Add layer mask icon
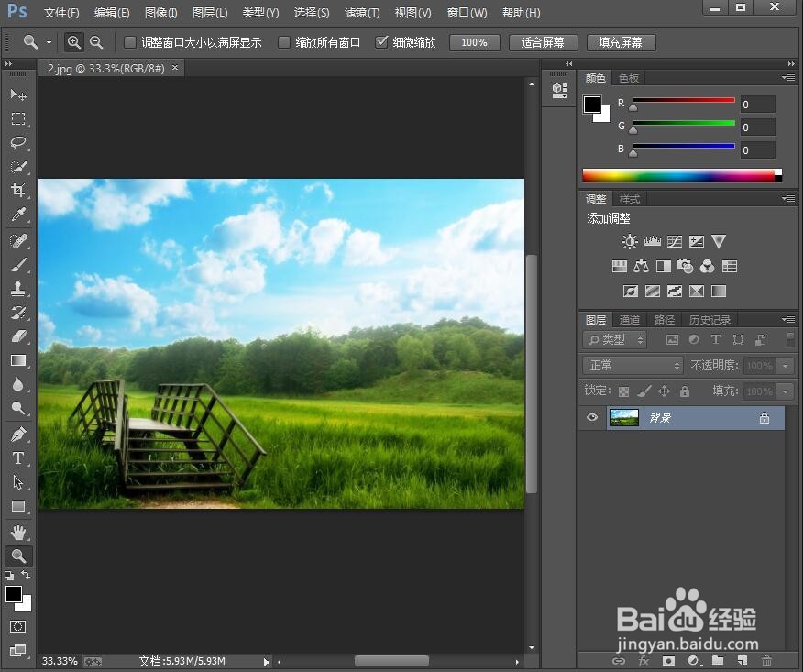 click(668, 661)
